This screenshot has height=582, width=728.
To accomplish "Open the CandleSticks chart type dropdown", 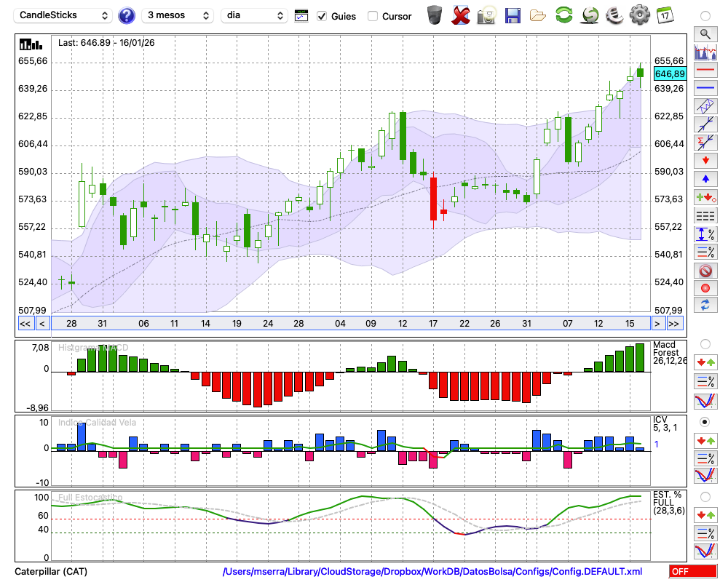I will click(x=63, y=15).
